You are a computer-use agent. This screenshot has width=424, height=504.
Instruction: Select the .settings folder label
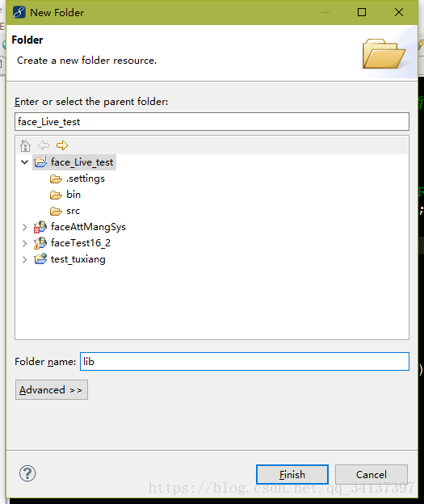pyautogui.click(x=86, y=178)
